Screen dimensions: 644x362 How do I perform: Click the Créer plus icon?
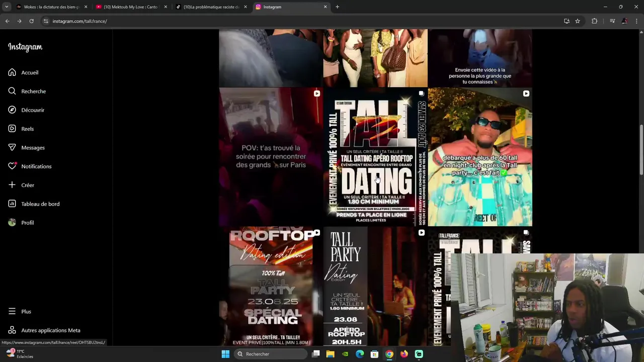[12, 185]
